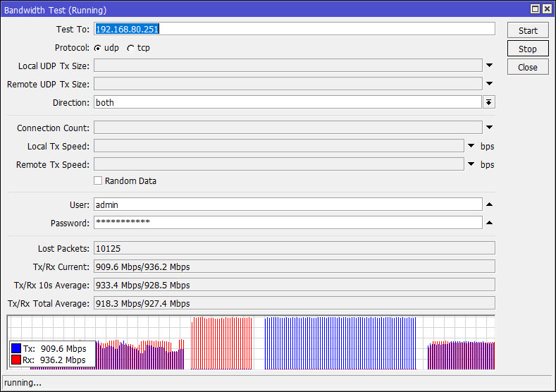Expand the Local UDP Tx Size arrow
The width and height of the screenshot is (556, 392).
point(489,66)
